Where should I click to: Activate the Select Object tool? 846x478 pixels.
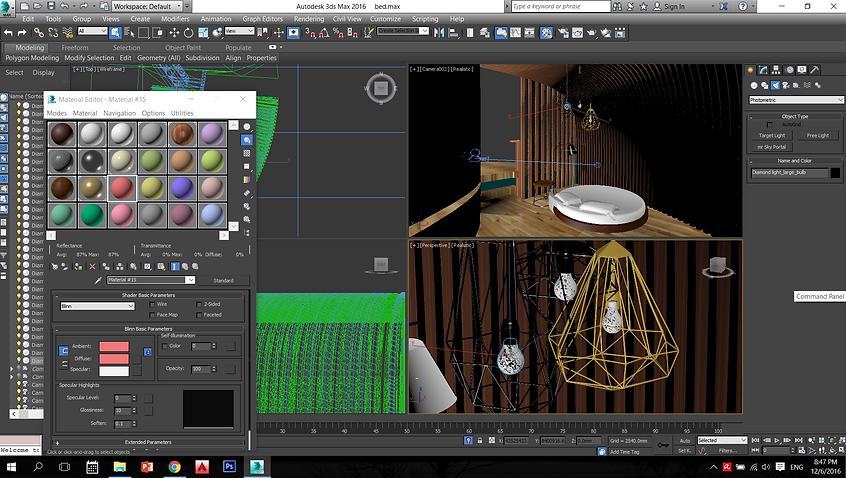coord(115,33)
